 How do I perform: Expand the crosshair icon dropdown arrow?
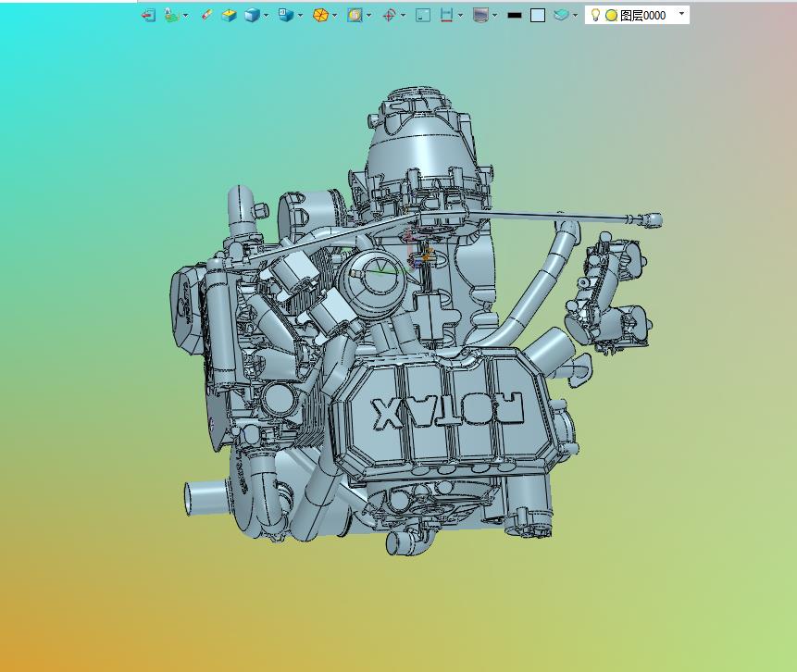tap(403, 15)
